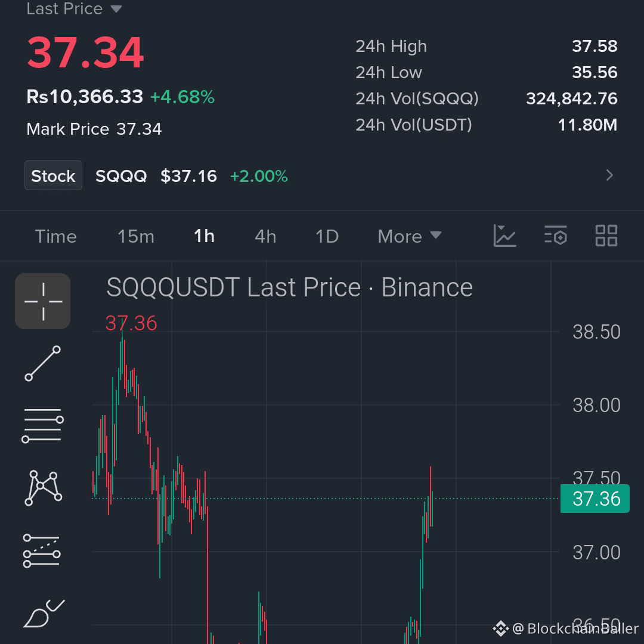644x644 pixels.
Task: Click the Rs10,366.33 converted price
Action: click(x=85, y=97)
